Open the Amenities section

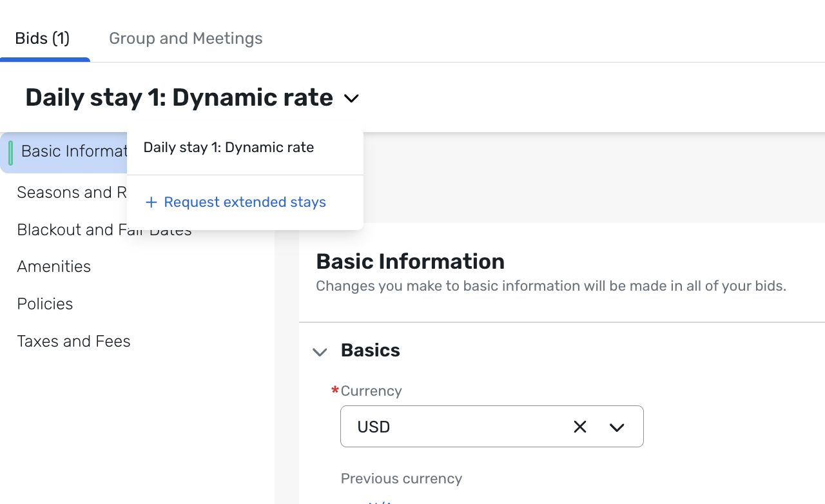(x=54, y=267)
